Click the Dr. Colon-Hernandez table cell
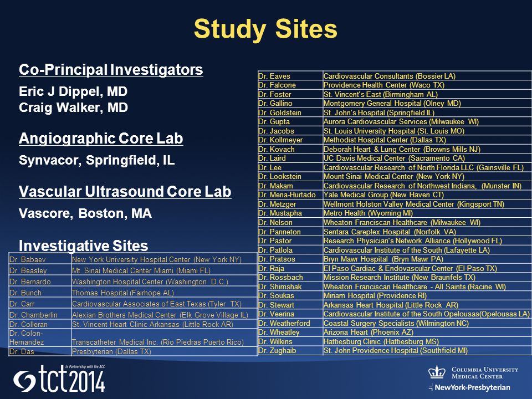Image resolution: width=532 pixels, height=399 pixels. pyautogui.click(x=40, y=337)
